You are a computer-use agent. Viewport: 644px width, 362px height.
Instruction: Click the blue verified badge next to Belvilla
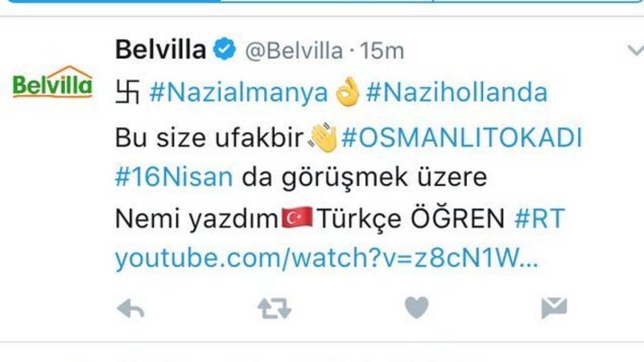point(225,49)
